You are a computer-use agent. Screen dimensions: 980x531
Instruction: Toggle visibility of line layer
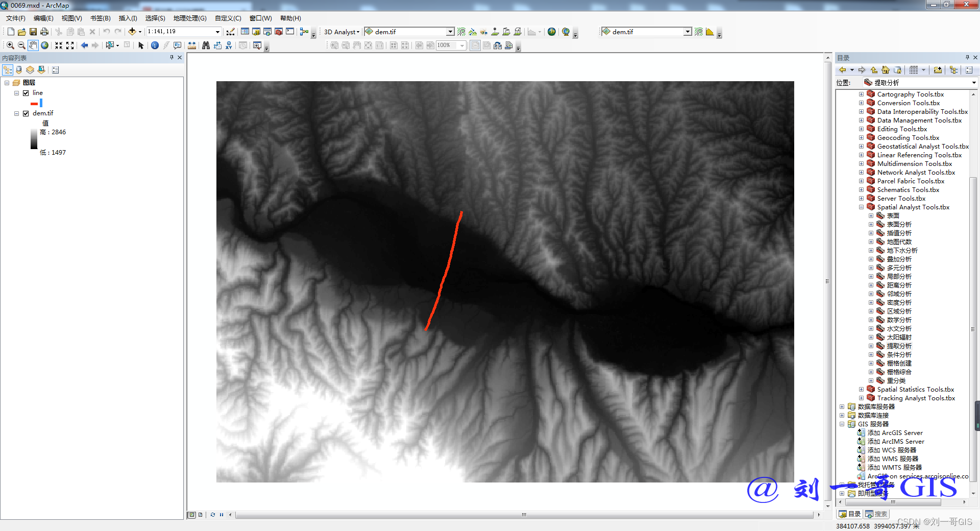point(26,93)
